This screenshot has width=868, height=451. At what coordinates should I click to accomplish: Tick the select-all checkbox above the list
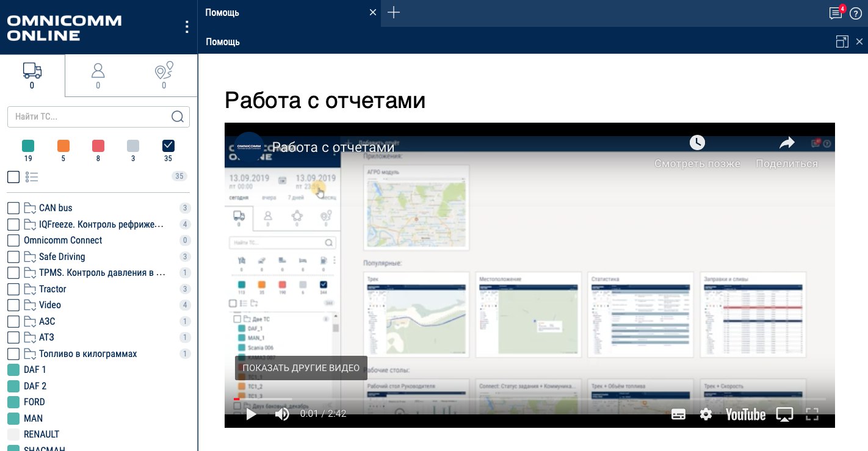(x=13, y=177)
